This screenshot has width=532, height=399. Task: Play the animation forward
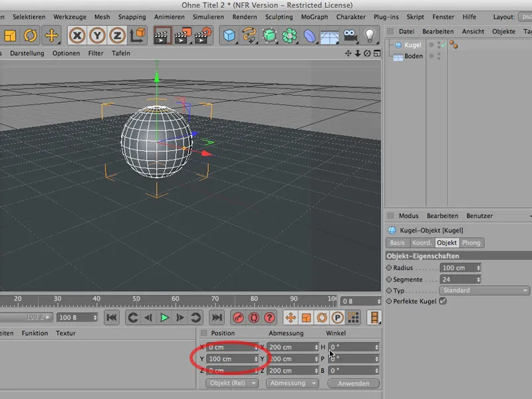tap(164, 318)
